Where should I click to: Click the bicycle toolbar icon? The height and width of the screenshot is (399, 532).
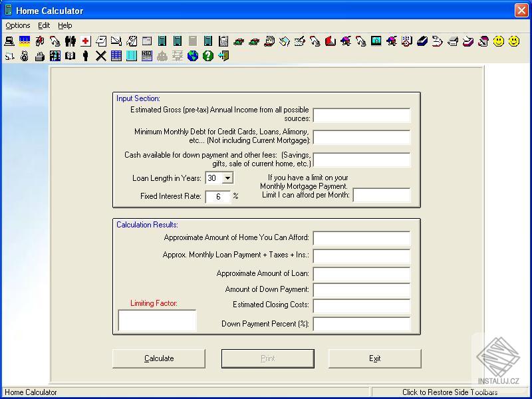click(40, 41)
